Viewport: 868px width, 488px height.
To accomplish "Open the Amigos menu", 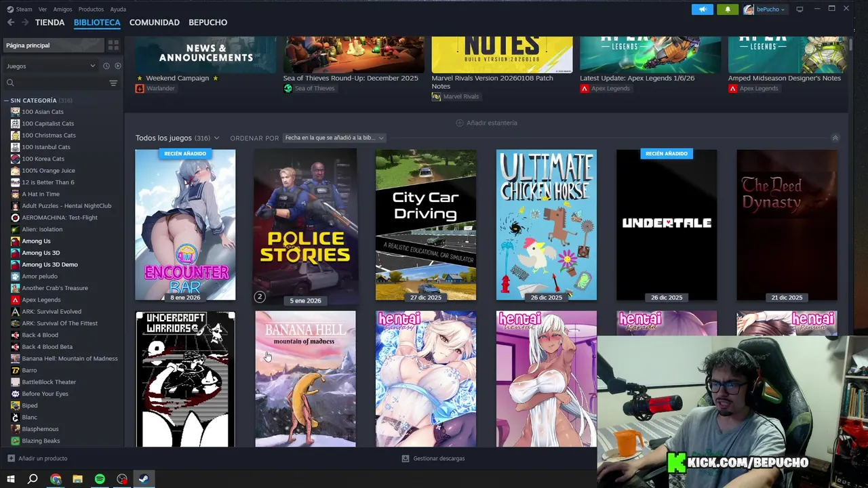I will point(62,9).
